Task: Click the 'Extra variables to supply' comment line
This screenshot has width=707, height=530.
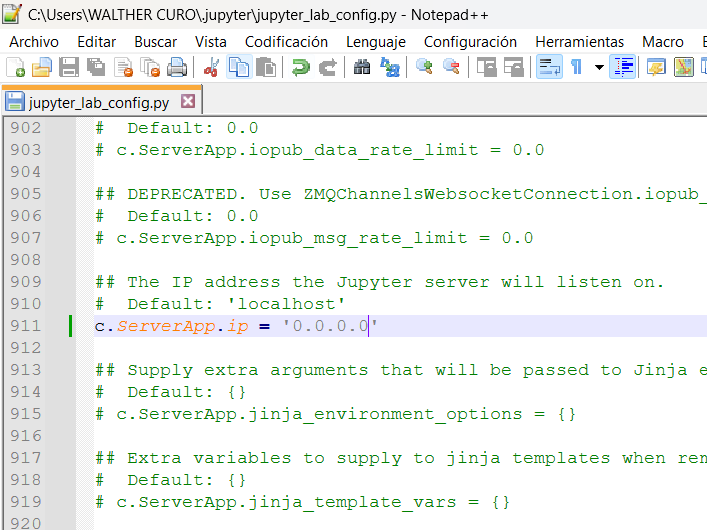Action: (x=401, y=458)
